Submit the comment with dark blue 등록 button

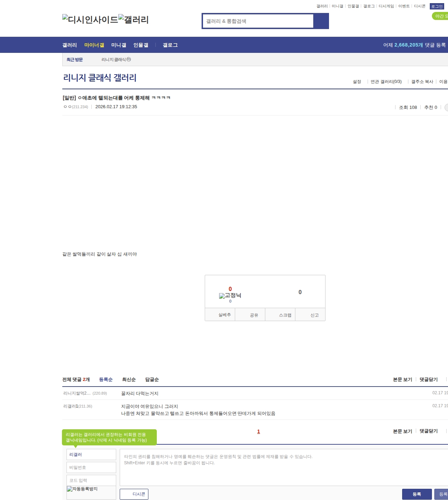[416, 494]
